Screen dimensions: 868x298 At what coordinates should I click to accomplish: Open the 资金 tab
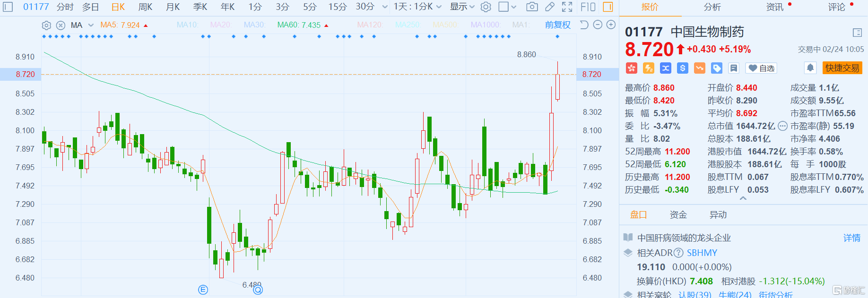coord(678,215)
